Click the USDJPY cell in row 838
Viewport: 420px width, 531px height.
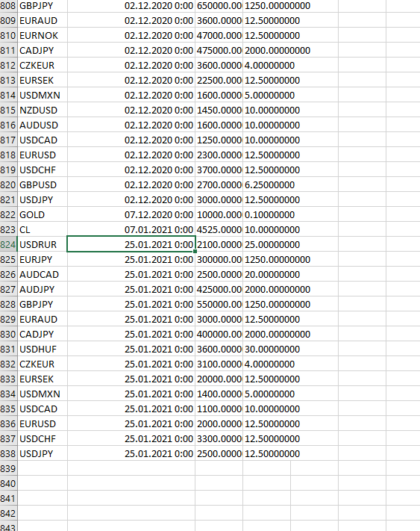(43, 453)
